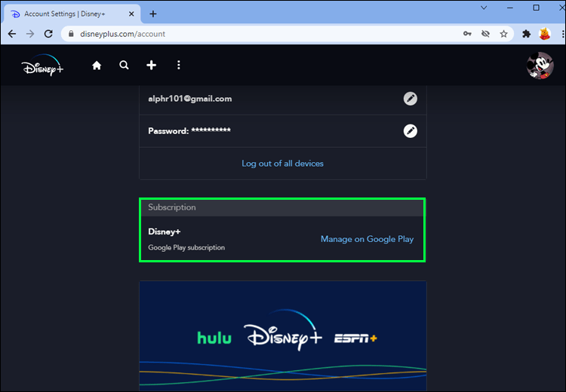Click the Subscription section header
The width and height of the screenshot is (566, 392).
tap(282, 207)
